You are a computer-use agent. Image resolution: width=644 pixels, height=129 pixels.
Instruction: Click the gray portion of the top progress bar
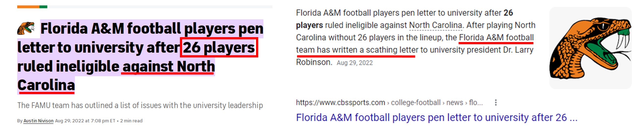[x=160, y=7]
